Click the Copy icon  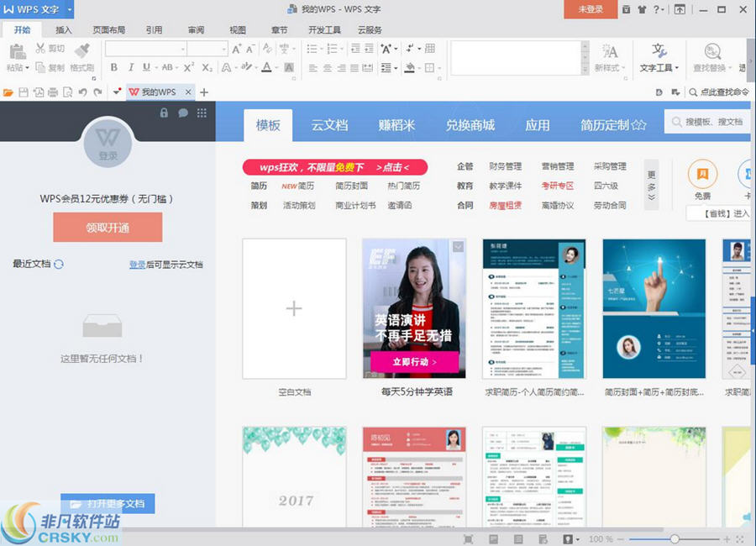pyautogui.click(x=40, y=67)
